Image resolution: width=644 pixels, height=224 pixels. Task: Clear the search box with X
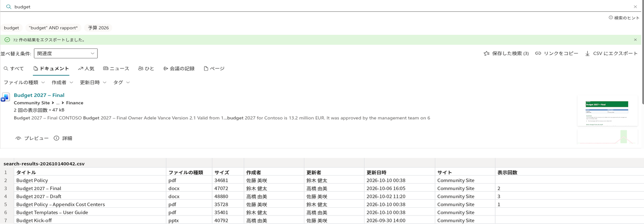coord(635,7)
